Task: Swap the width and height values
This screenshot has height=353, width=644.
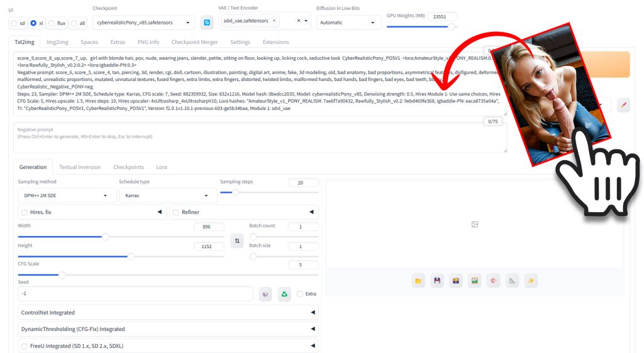Action: (x=236, y=241)
